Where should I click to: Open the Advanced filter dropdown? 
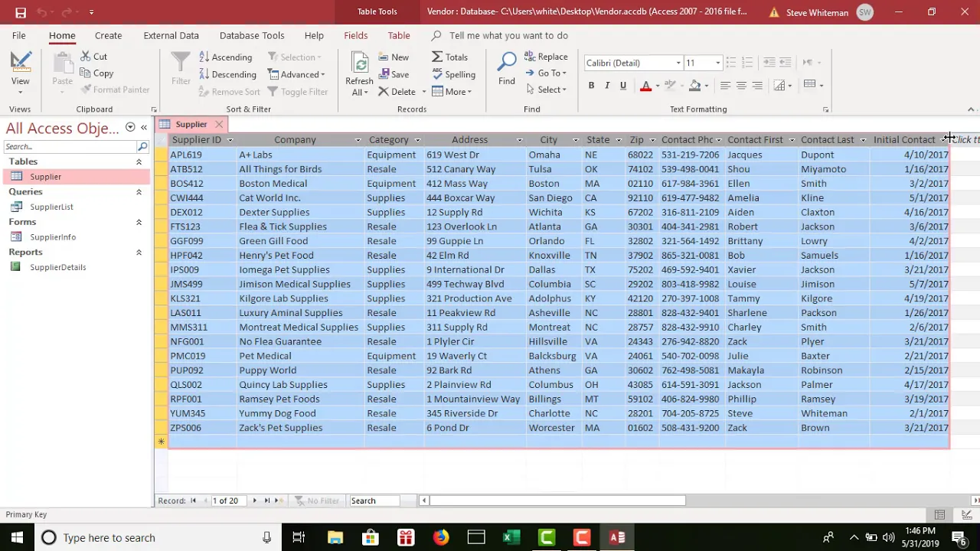297,75
